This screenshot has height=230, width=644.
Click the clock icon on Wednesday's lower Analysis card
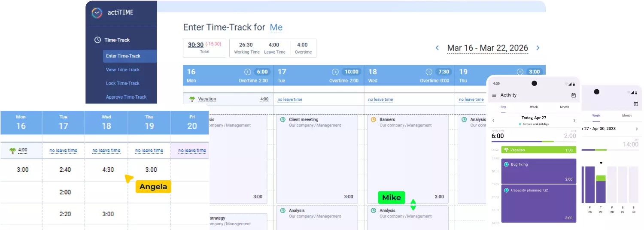pos(374,211)
